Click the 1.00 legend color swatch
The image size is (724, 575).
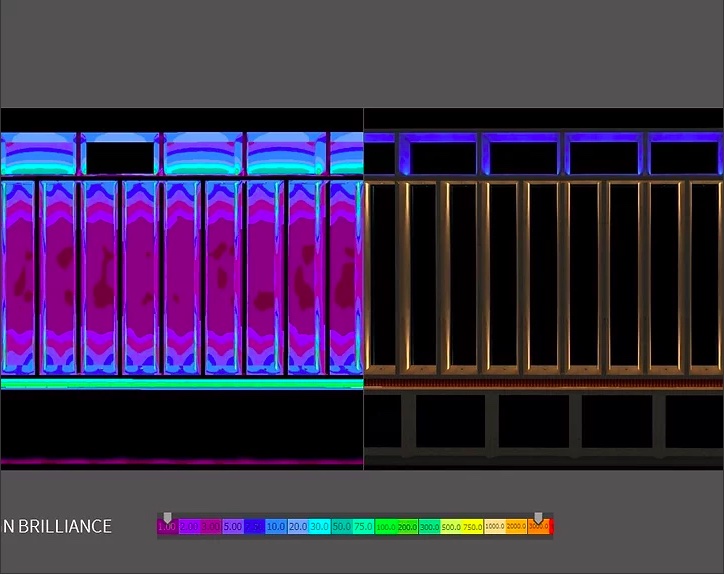coord(167,527)
